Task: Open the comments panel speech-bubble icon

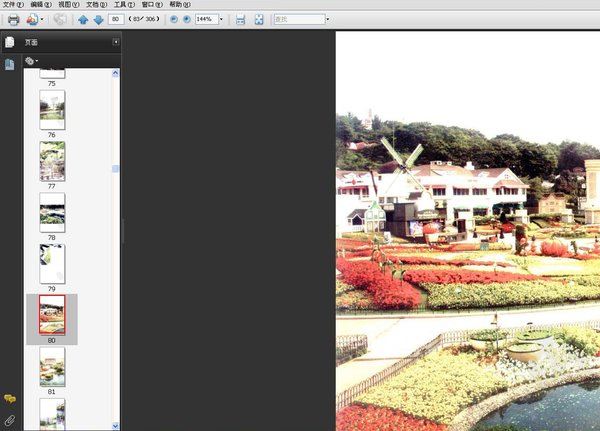Action: [x=10, y=399]
